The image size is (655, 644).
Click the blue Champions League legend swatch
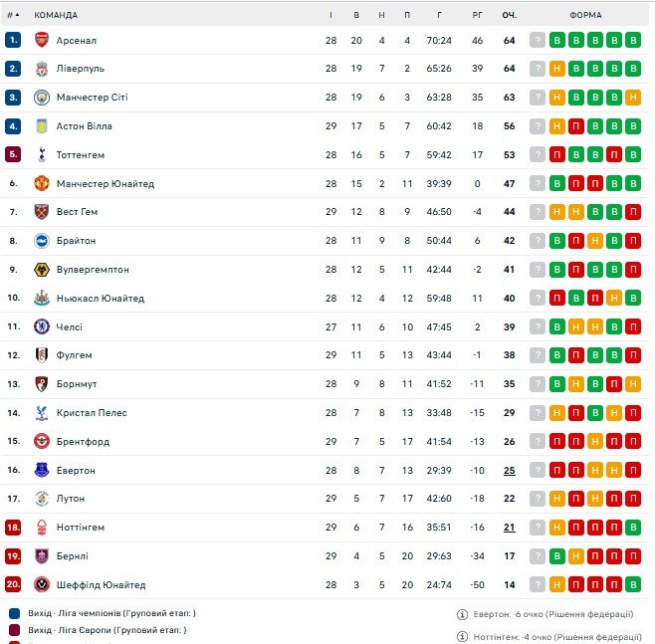[14, 614]
